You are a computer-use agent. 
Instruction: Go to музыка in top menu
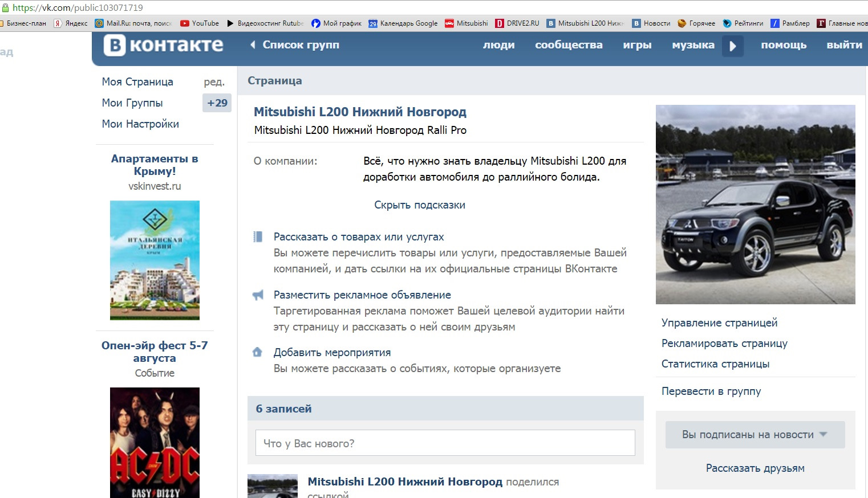[693, 45]
